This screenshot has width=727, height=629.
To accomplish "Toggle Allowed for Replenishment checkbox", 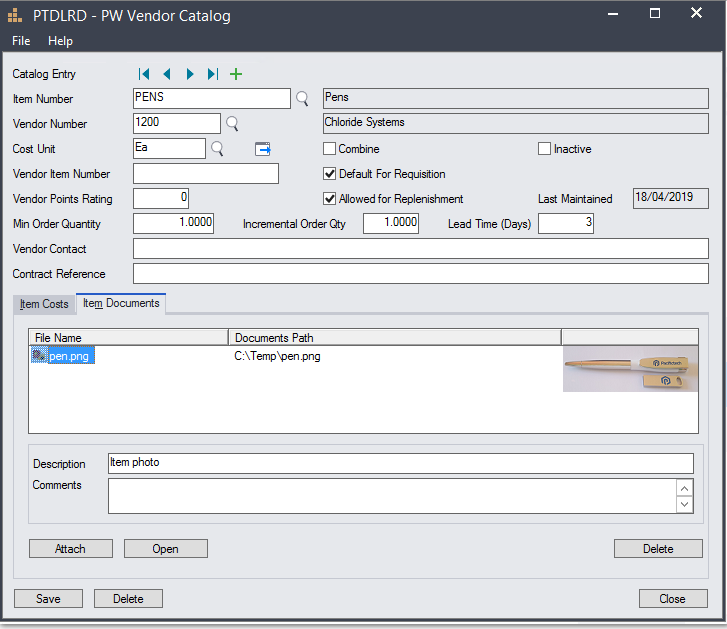I will click(329, 199).
